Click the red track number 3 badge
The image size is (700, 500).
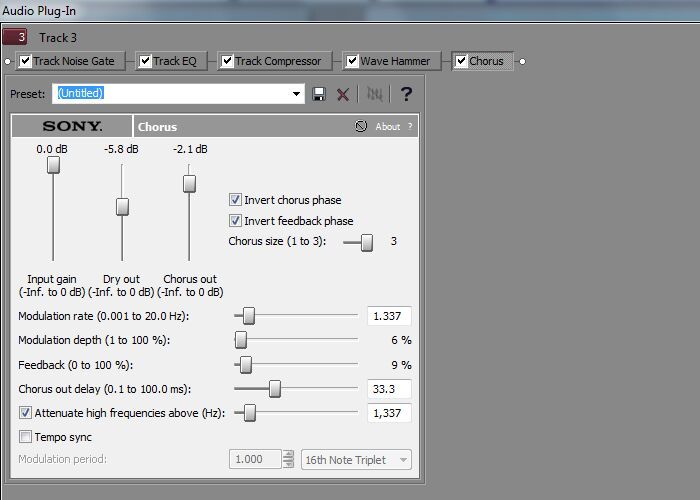pos(16,38)
